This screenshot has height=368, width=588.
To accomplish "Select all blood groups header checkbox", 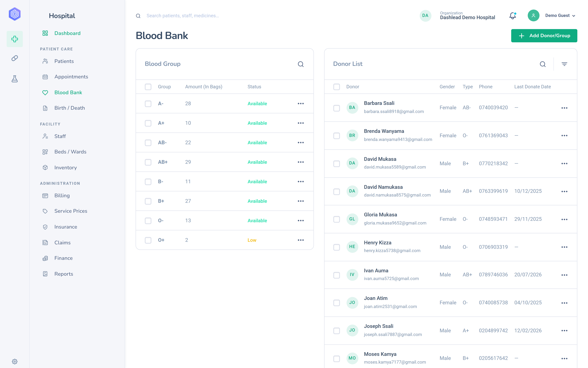I will 148,87.
